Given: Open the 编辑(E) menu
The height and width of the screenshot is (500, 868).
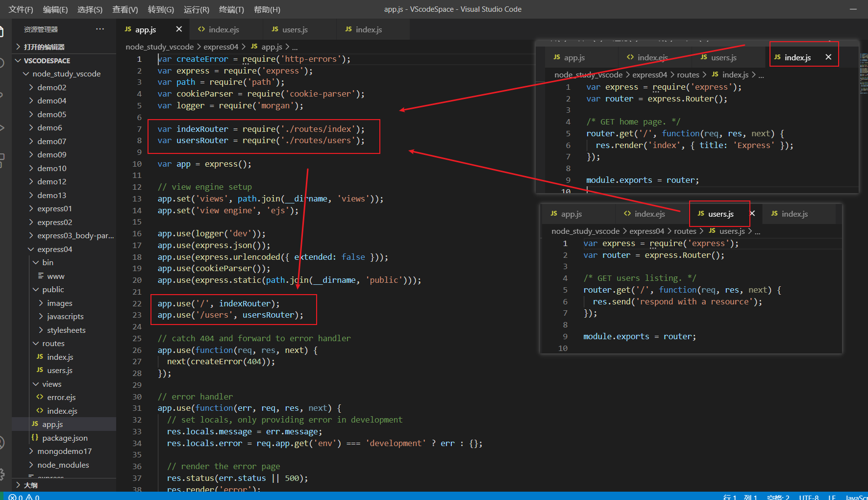Looking at the screenshot, I should coord(55,9).
